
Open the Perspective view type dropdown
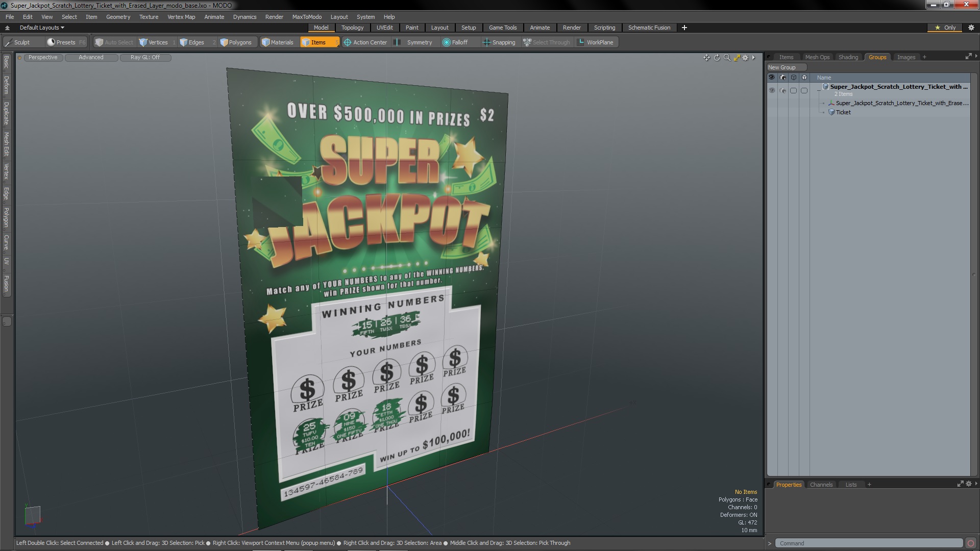click(x=43, y=57)
